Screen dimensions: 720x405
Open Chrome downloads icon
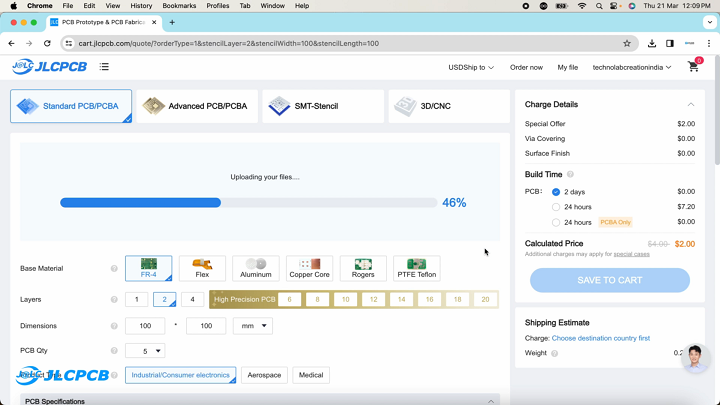tap(652, 43)
